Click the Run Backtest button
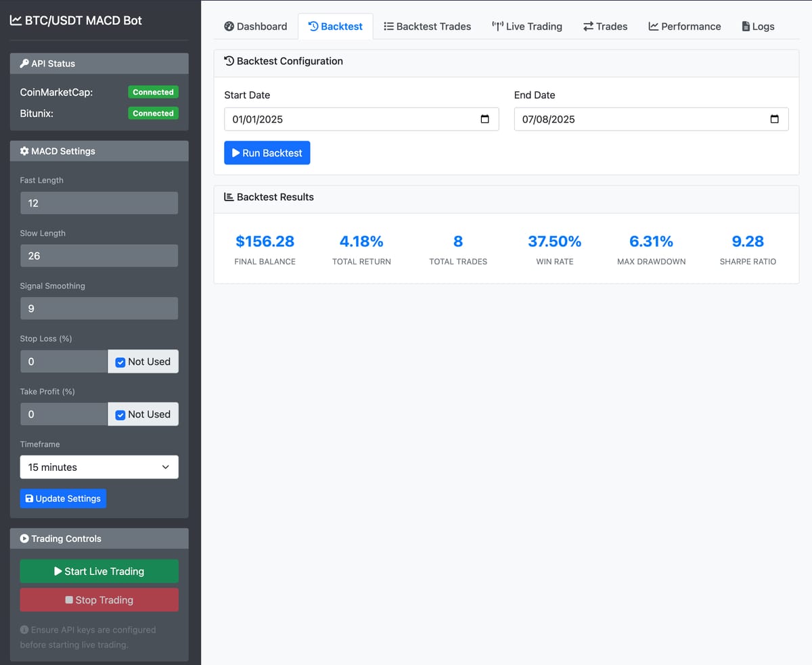 pyautogui.click(x=267, y=153)
